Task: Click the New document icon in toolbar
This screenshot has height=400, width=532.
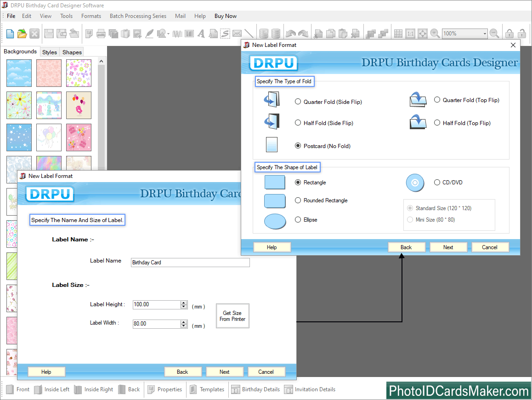Action: click(10, 34)
